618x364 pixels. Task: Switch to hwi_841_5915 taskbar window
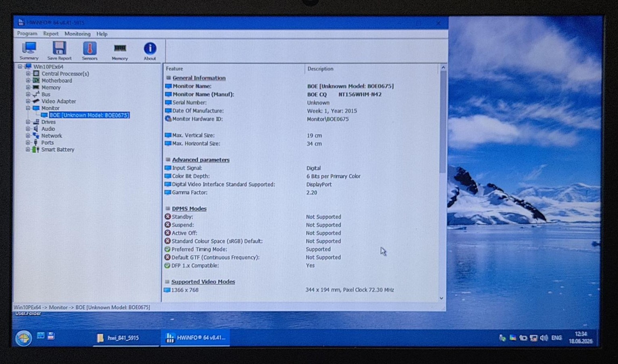(x=126, y=338)
